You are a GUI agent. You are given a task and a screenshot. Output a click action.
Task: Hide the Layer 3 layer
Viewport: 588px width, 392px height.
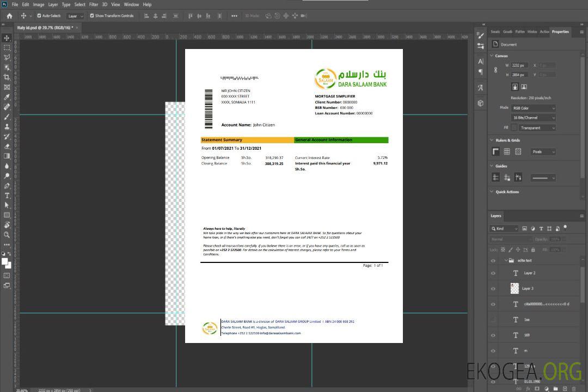coord(493,289)
